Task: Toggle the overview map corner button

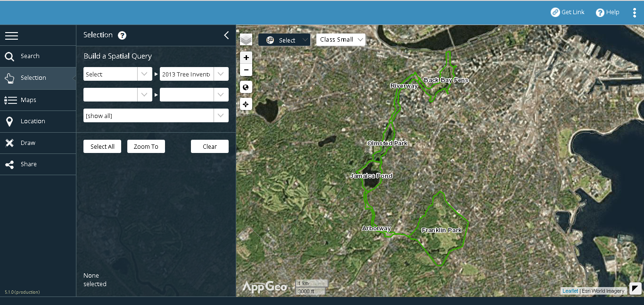Action: (636, 288)
